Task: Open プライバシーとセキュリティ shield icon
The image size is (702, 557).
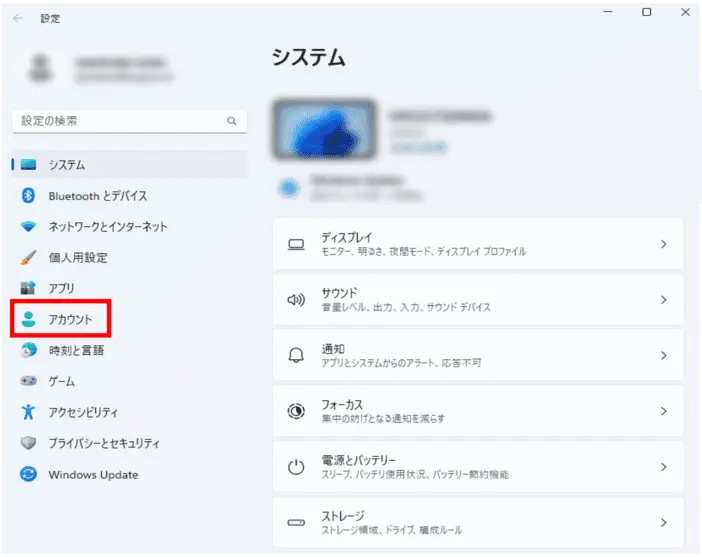Action: (29, 443)
